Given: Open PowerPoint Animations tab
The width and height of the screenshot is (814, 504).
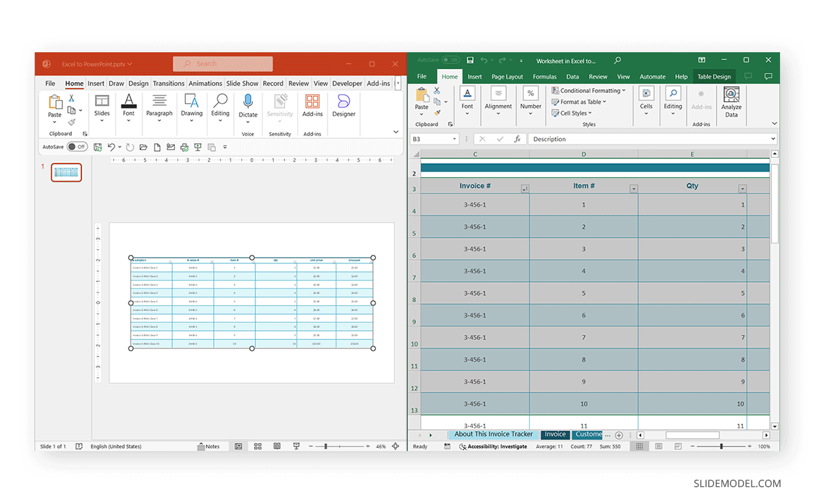Looking at the screenshot, I should 205,83.
